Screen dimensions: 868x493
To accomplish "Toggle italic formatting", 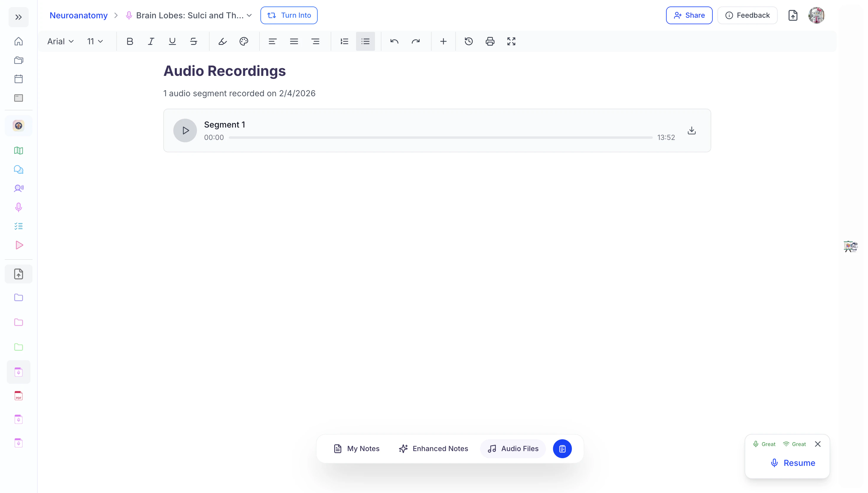I will [x=151, y=41].
